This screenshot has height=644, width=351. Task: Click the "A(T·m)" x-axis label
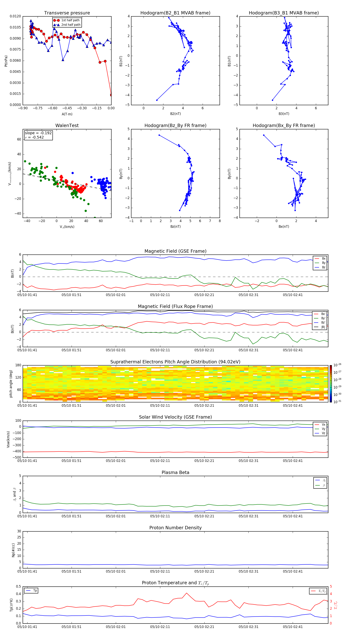[67, 114]
